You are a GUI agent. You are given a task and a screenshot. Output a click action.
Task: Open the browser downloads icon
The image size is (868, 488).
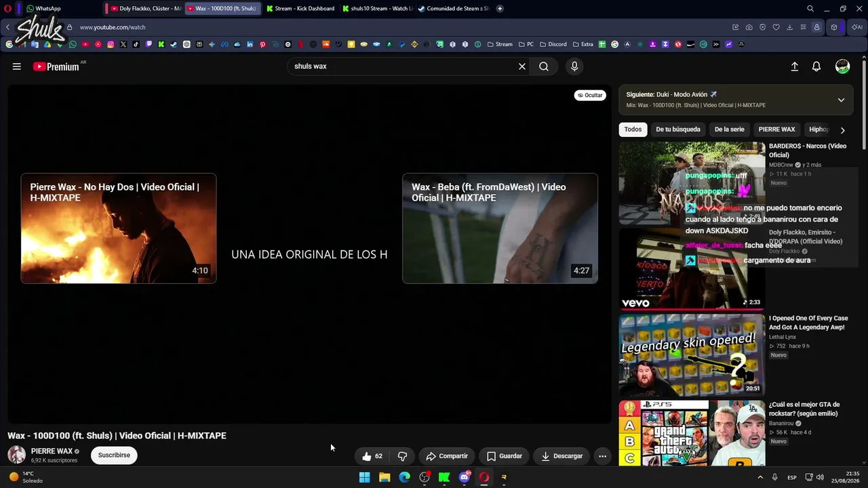[x=789, y=27]
